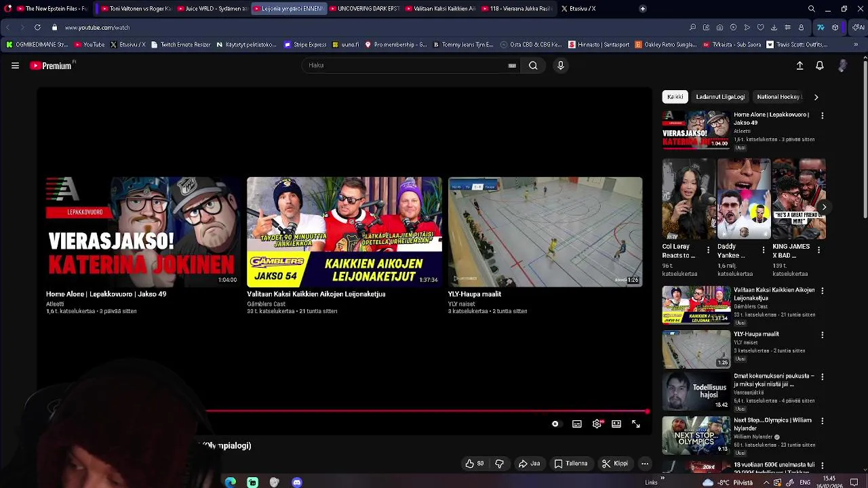Switch player to theater mode icon
868x488 pixels.
coord(616,424)
